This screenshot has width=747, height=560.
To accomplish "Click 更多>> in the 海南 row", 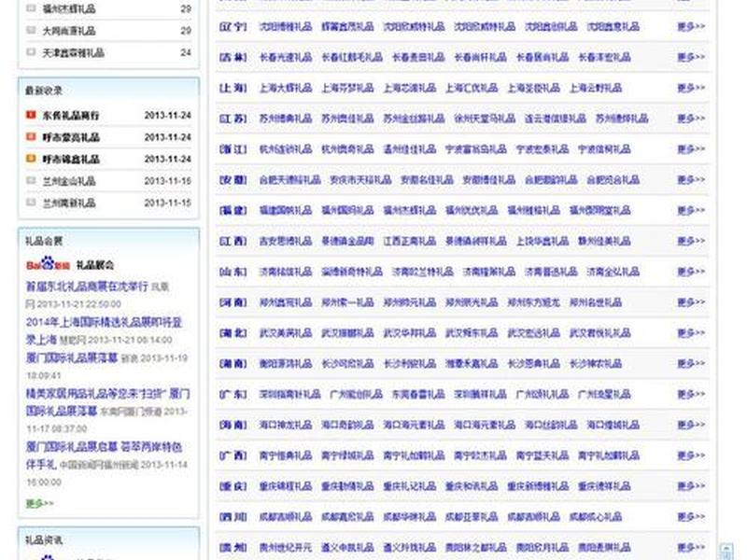I will (x=691, y=425).
